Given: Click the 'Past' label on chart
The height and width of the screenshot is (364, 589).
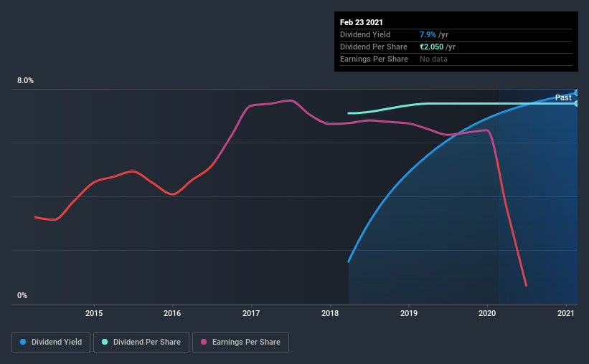Looking at the screenshot, I should [563, 97].
